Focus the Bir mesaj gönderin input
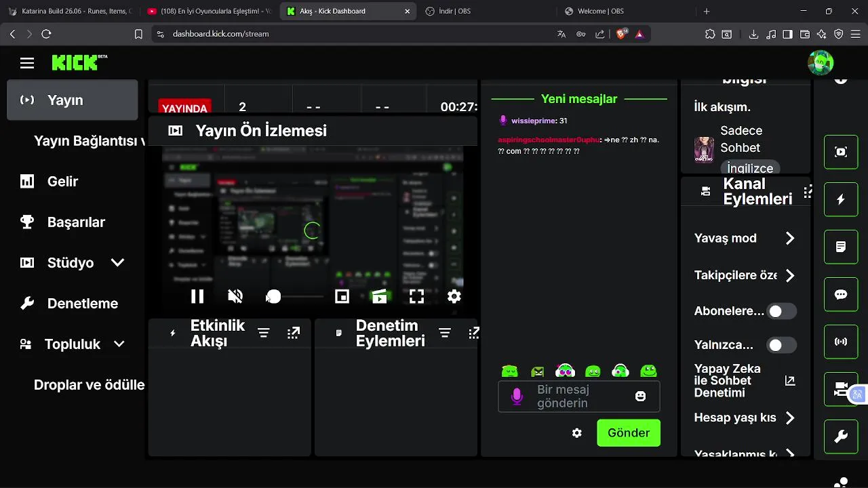This screenshot has width=868, height=488. (x=578, y=396)
